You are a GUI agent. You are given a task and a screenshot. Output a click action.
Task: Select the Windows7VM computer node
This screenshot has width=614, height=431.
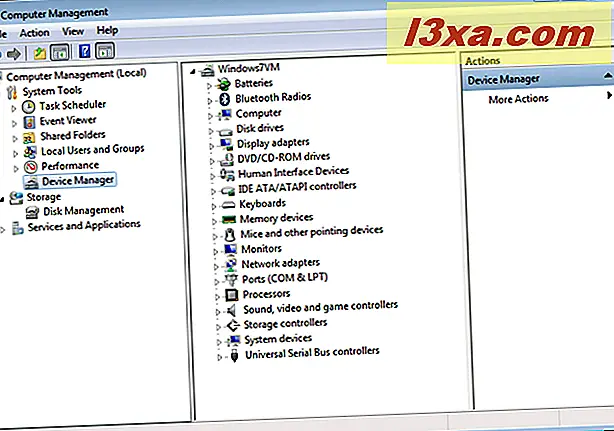249,68
